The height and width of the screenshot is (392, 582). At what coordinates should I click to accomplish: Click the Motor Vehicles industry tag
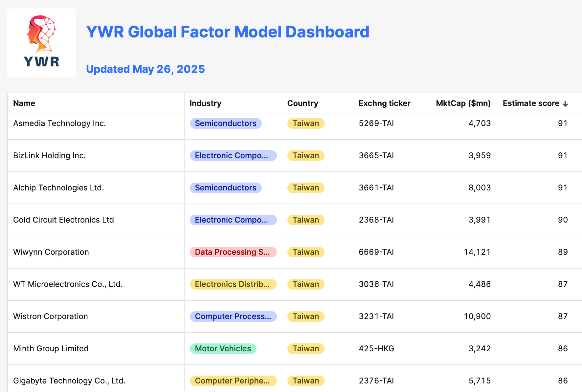click(x=223, y=349)
